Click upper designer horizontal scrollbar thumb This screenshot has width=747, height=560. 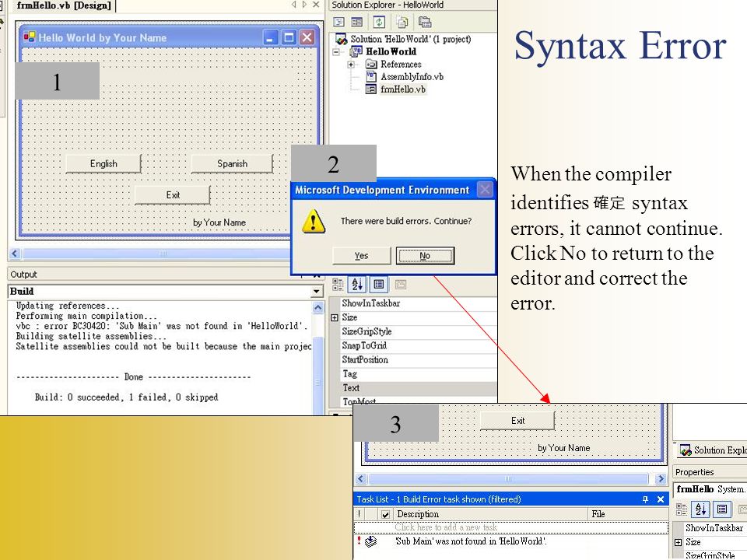tap(163, 254)
